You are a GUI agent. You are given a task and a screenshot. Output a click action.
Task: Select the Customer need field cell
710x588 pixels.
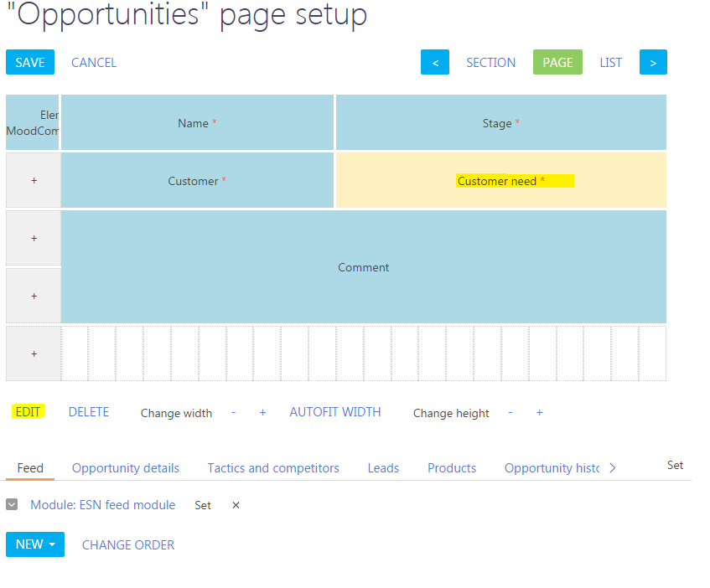click(x=500, y=180)
